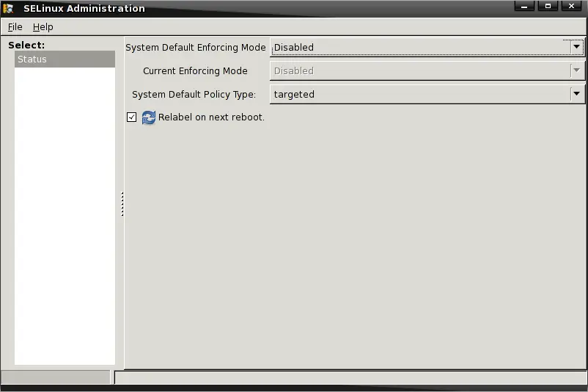Click the SELinux Administration title bar icon

pyautogui.click(x=8, y=8)
